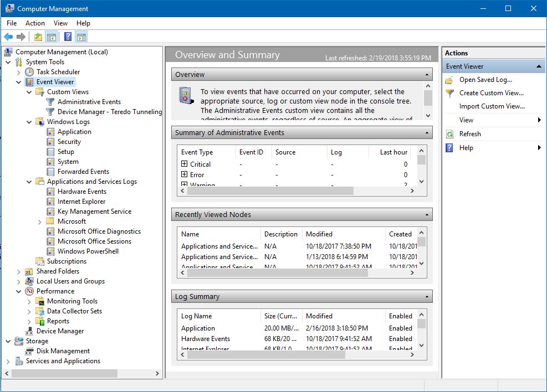Expand the Critical event type row

pos(185,164)
